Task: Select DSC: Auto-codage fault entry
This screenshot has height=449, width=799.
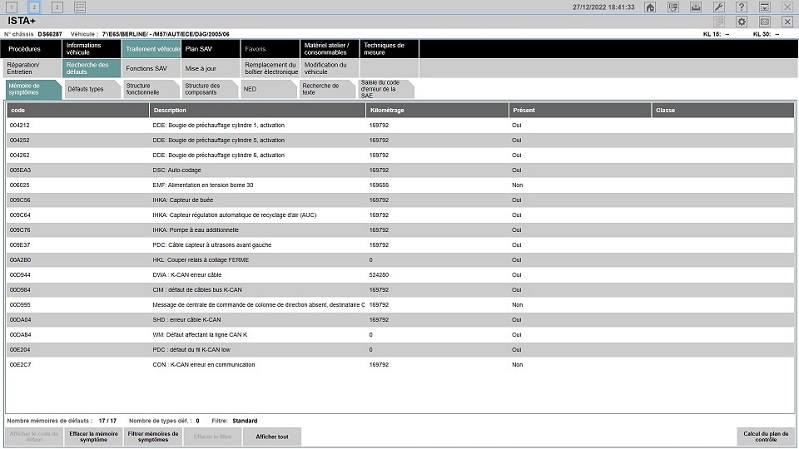Action: tap(401, 170)
